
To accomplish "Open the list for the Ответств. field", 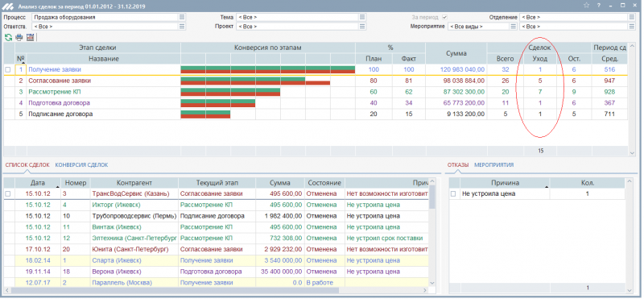I will (182, 27).
